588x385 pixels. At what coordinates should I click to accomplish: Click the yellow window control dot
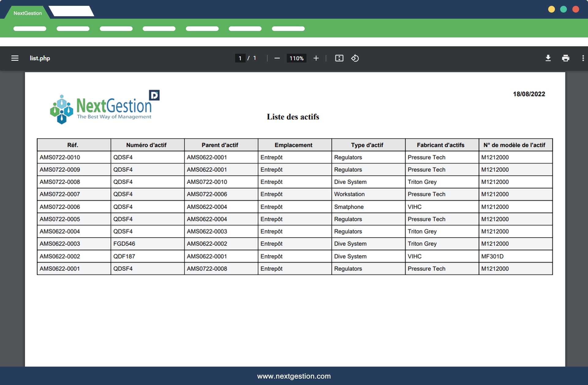pos(551,9)
